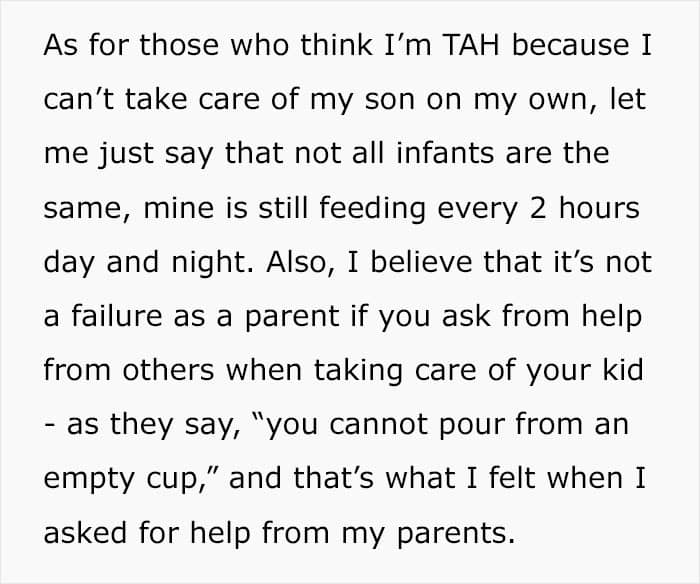Screen dimensions: 700x584
Task: Click the word "feeding"
Action: pyautogui.click(x=372, y=210)
